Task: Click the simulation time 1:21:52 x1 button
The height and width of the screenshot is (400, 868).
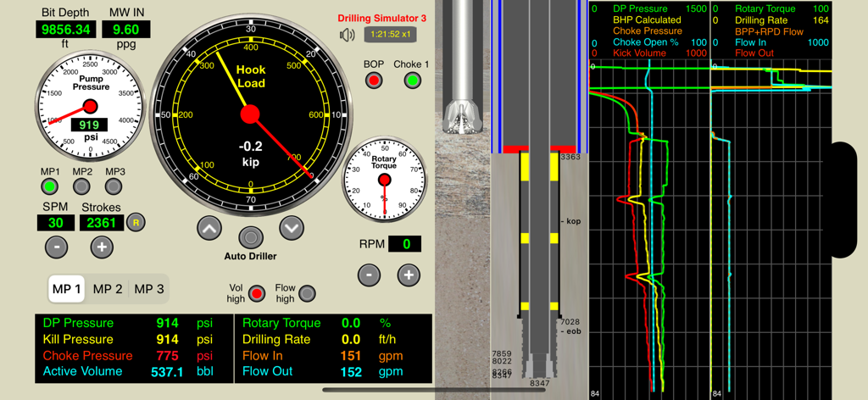Action: (390, 35)
